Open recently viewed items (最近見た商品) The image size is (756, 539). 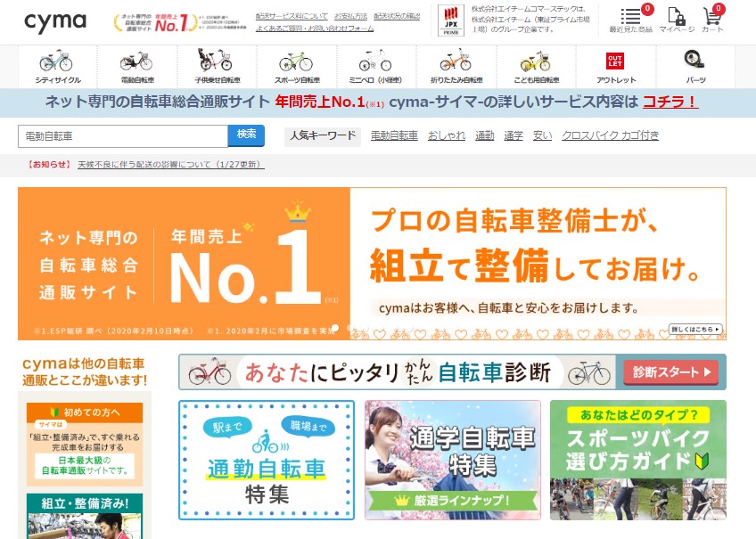pos(630,20)
